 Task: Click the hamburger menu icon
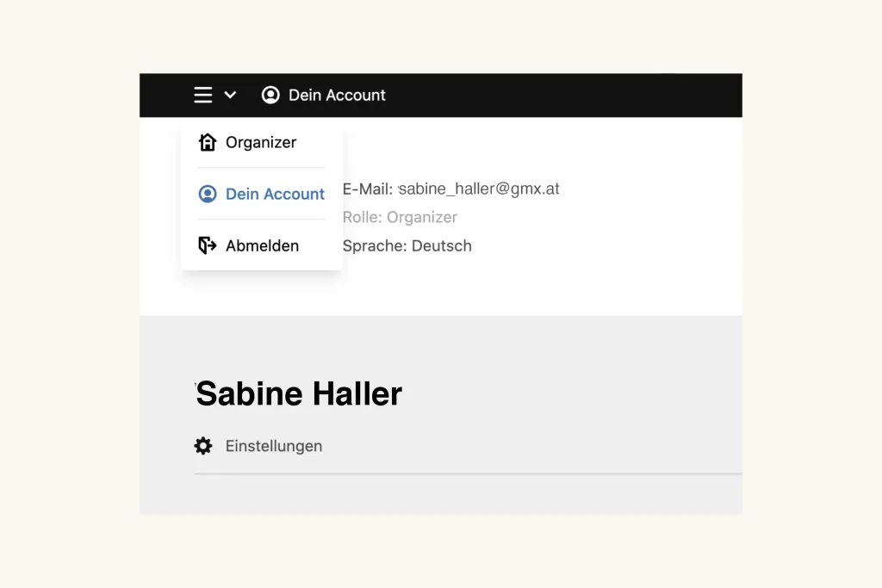(x=203, y=95)
